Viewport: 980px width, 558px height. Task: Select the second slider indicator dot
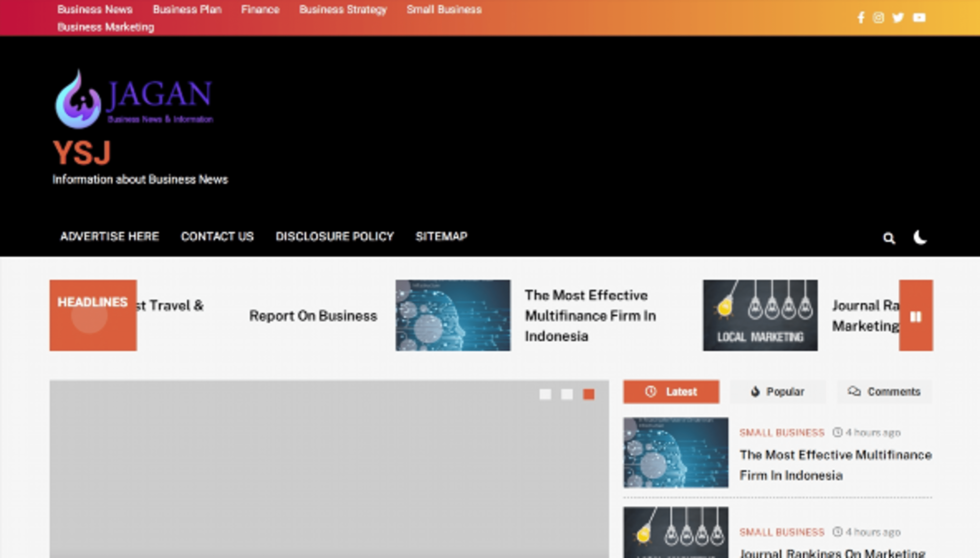click(567, 394)
